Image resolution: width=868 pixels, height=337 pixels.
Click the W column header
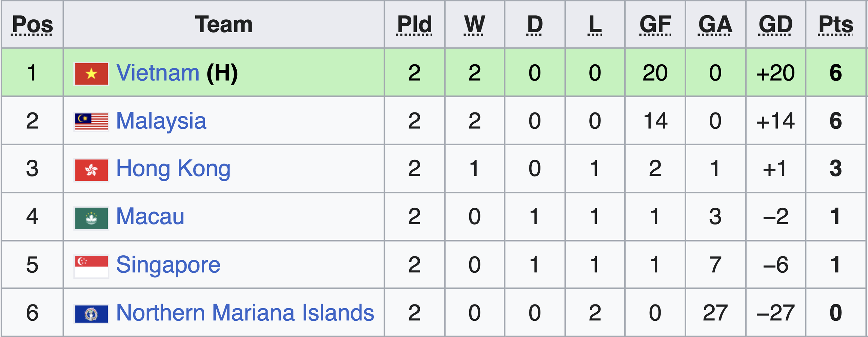(474, 25)
